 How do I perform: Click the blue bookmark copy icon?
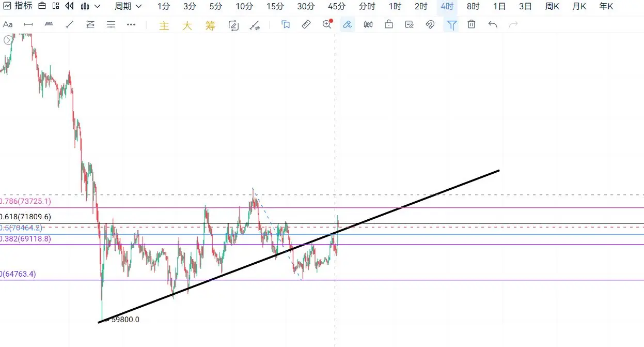[x=286, y=24]
